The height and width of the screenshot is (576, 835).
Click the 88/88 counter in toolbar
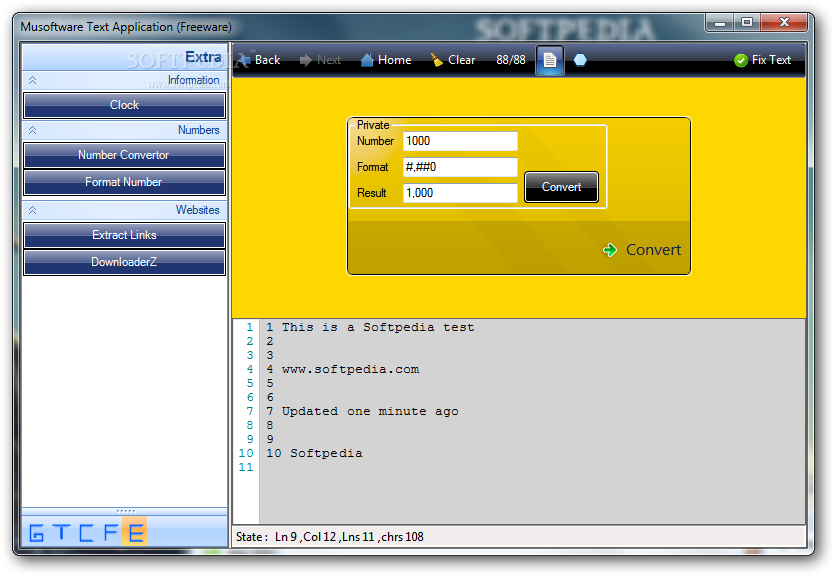click(511, 60)
